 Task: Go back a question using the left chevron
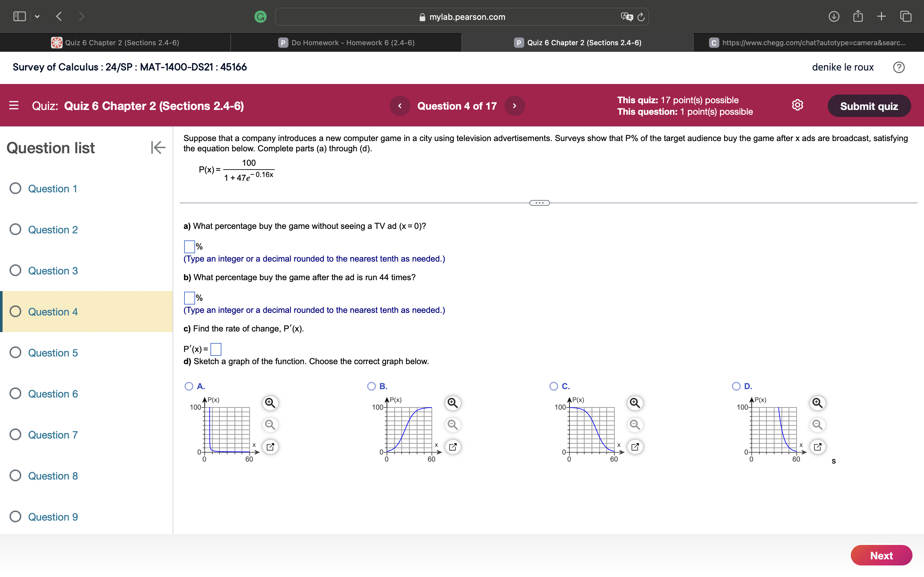(400, 106)
